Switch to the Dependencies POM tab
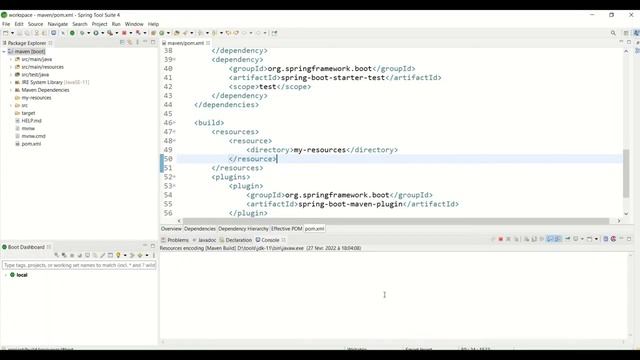Image resolution: width=640 pixels, height=360 pixels. [200, 229]
